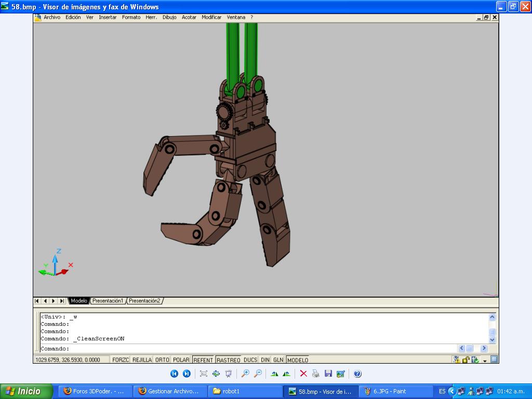Viewport: 532px width, 399px height.
Task: Toggle DUCS dynamic UCS
Action: [x=250, y=360]
